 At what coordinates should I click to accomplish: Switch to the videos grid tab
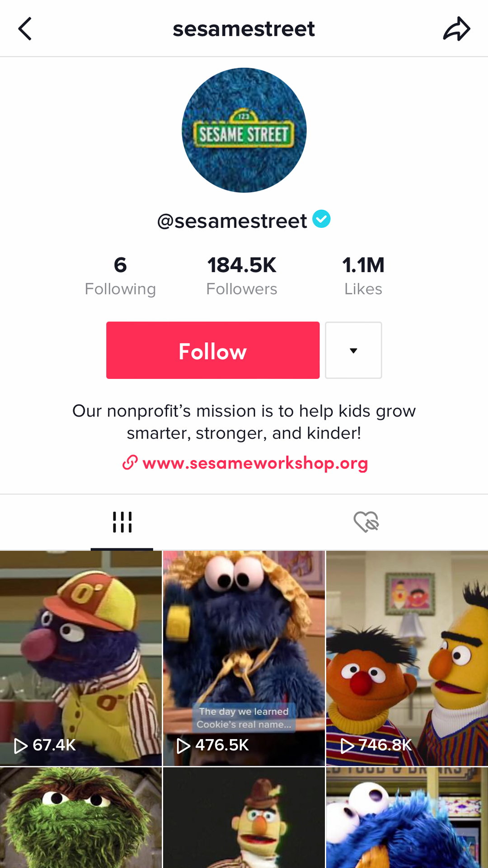click(122, 522)
